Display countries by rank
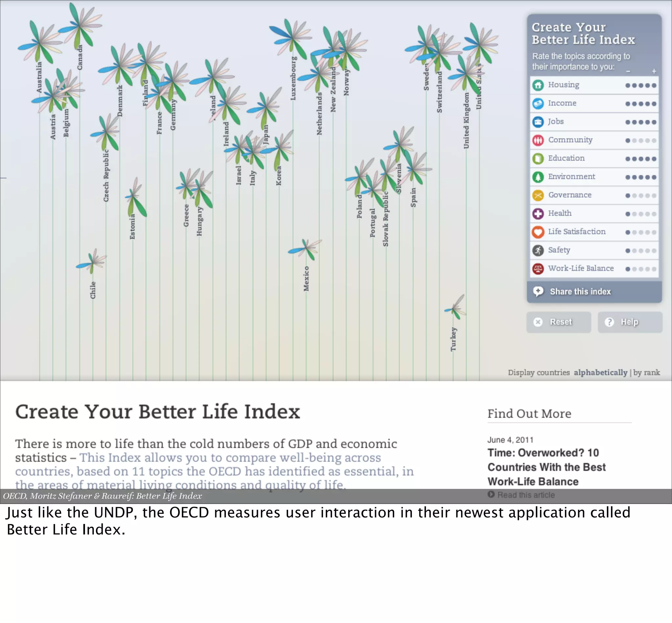This screenshot has height=623, width=672. coord(647,372)
